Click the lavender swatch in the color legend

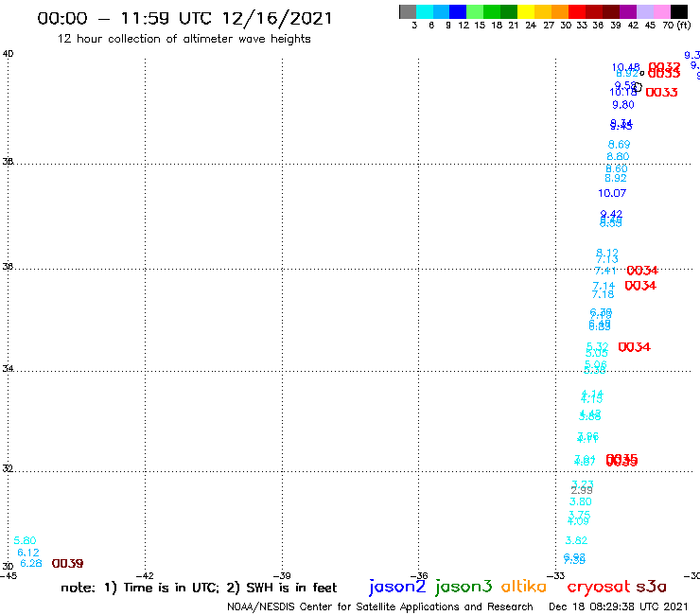click(x=645, y=11)
